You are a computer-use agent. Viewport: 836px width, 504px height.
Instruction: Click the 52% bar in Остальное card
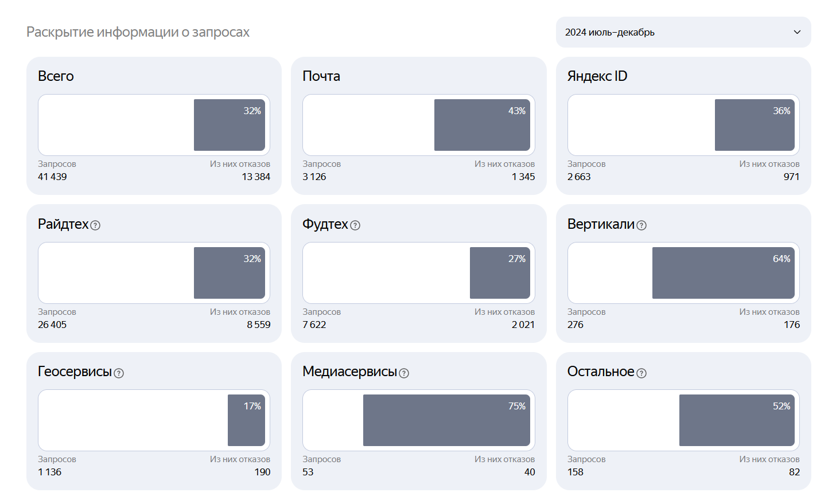tap(737, 420)
